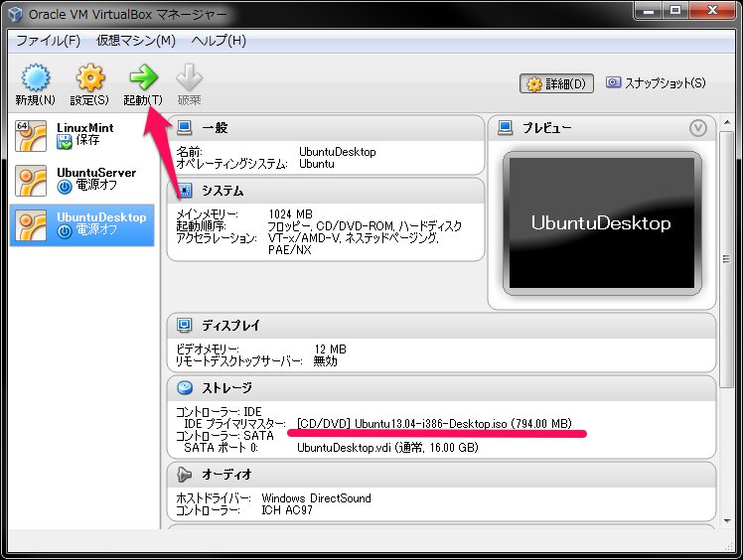Select the UbuntuServer virtual machine
This screenshot has width=743, height=560.
click(82, 180)
